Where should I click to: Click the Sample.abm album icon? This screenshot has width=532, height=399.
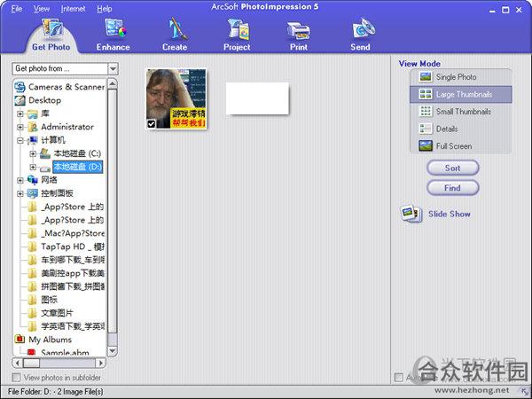tap(32, 353)
